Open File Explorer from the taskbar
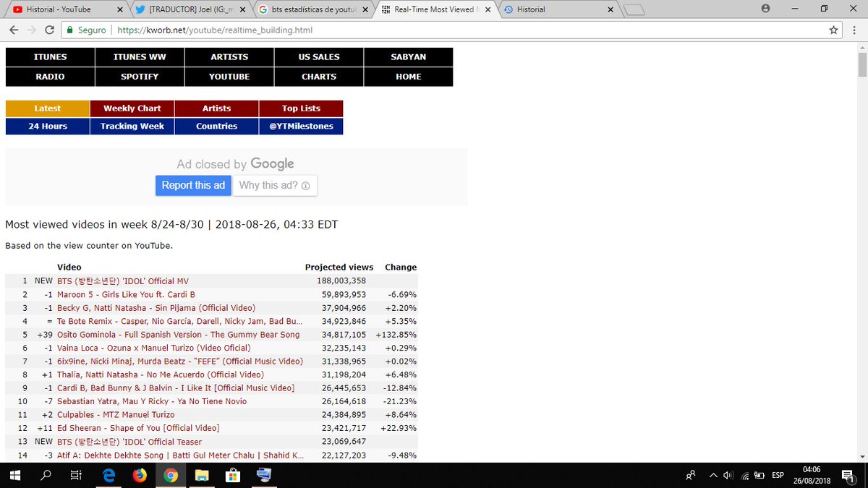The image size is (868, 488). click(x=202, y=475)
